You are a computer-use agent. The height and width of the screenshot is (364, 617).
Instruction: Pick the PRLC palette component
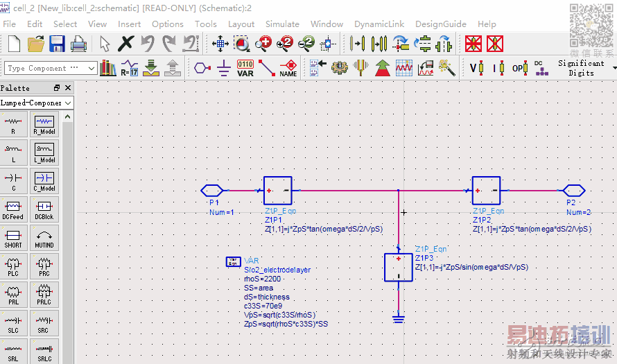(x=44, y=295)
